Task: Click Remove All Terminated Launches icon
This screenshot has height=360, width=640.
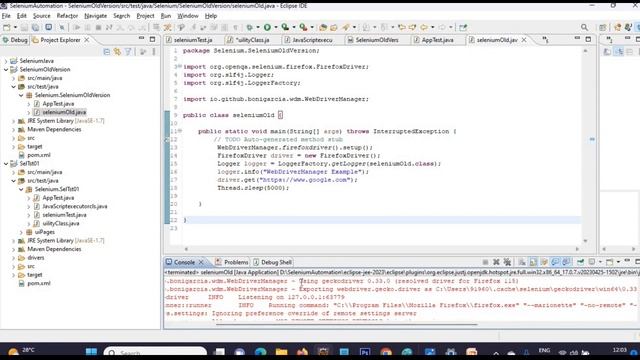Action: click(x=507, y=262)
